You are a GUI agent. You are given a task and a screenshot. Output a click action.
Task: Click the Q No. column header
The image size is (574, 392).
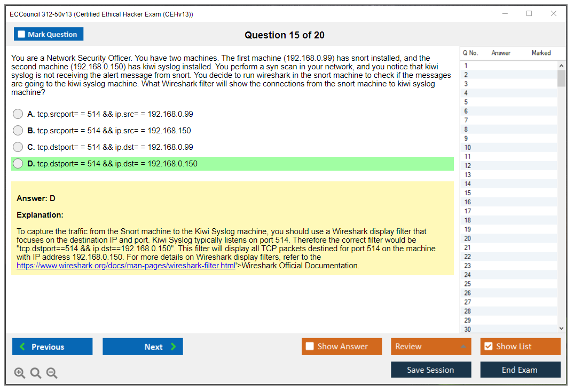tap(470, 53)
